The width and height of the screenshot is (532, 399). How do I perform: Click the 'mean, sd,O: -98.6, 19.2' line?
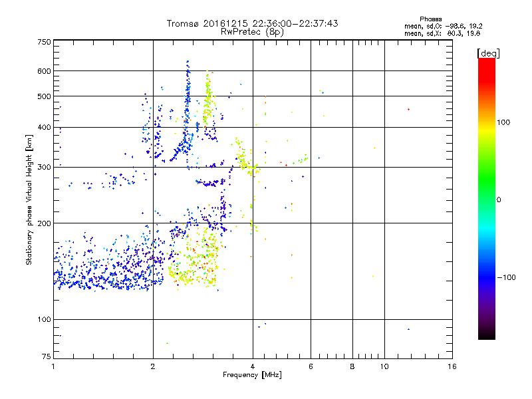443,26
